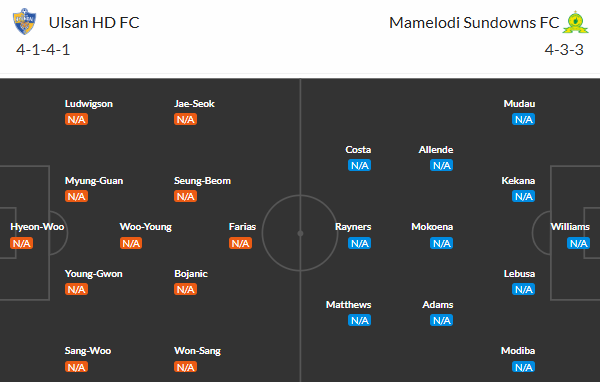Click the 4-3-3 formation label

tap(564, 50)
